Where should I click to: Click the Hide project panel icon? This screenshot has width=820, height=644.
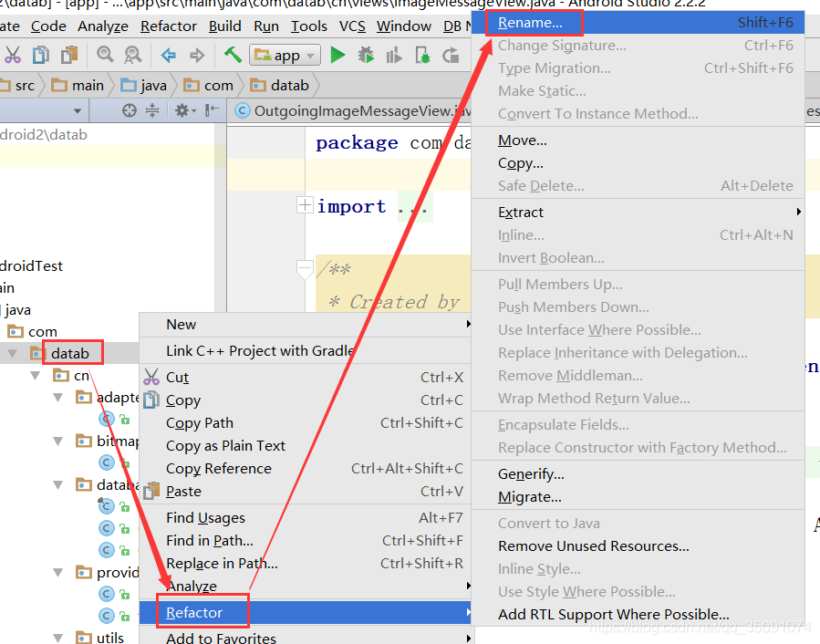coord(212,110)
